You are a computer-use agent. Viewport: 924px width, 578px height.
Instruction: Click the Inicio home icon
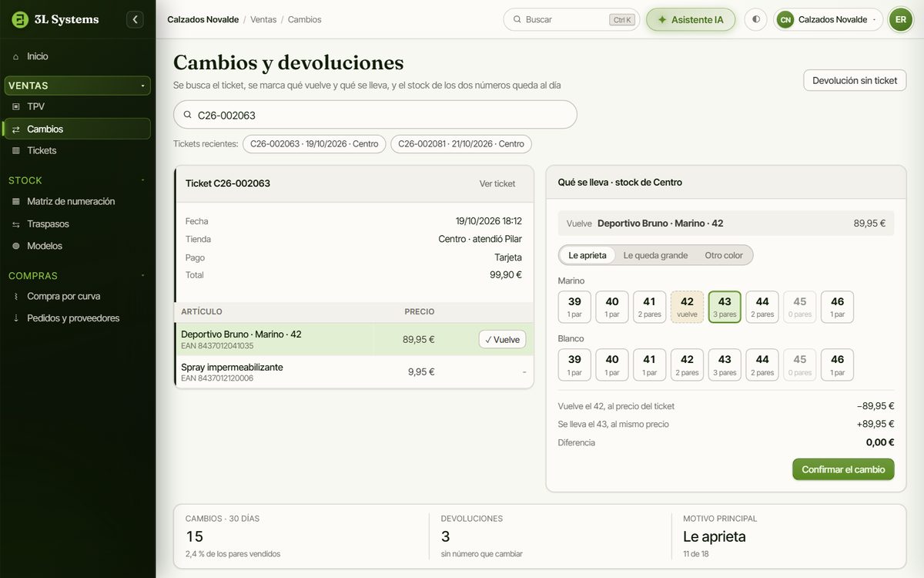pos(16,56)
